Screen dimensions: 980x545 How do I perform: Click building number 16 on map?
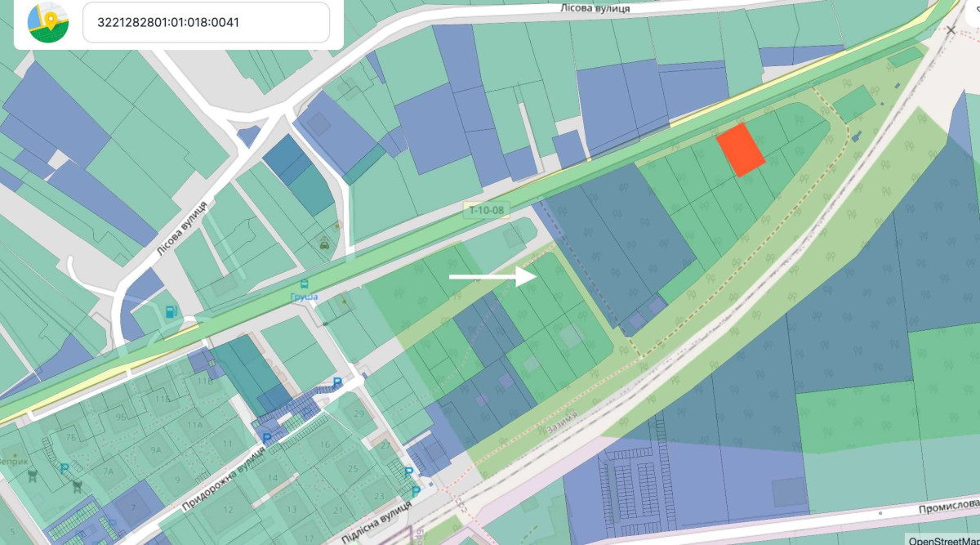324,444
